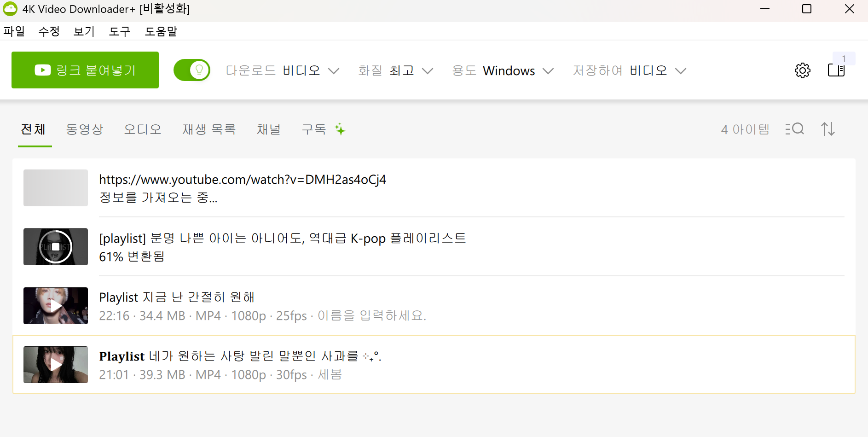Viewport: 868px width, 437px height.
Task: Play the 사탕 발린 말뿐인 사과를 video
Action: click(x=56, y=365)
